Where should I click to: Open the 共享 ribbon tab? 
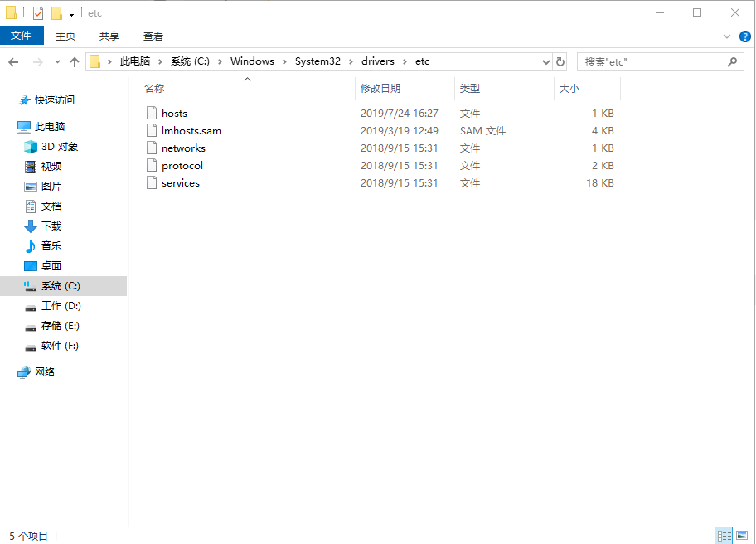109,36
